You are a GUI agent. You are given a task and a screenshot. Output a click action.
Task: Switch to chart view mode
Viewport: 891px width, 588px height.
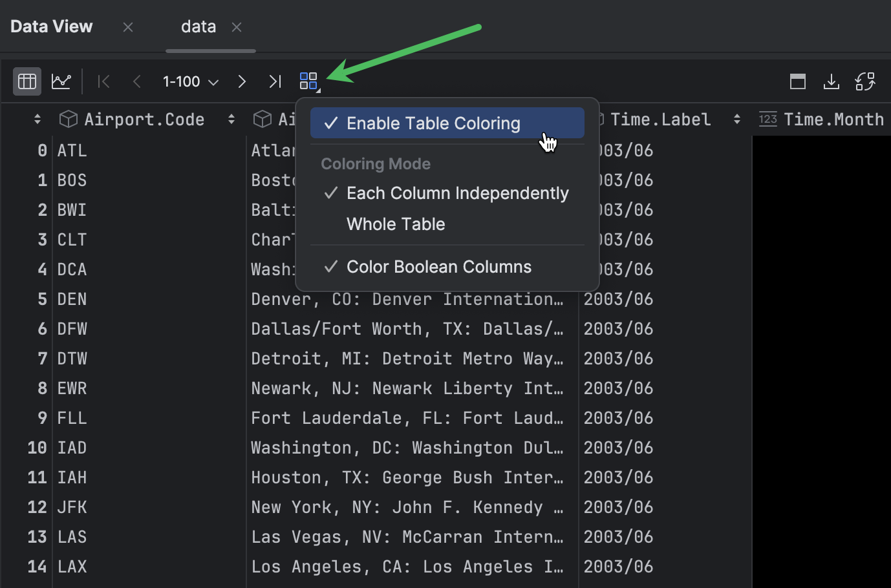tap(61, 81)
